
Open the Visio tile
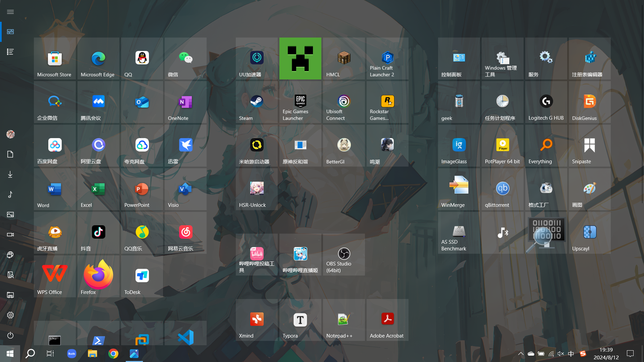[185, 189]
